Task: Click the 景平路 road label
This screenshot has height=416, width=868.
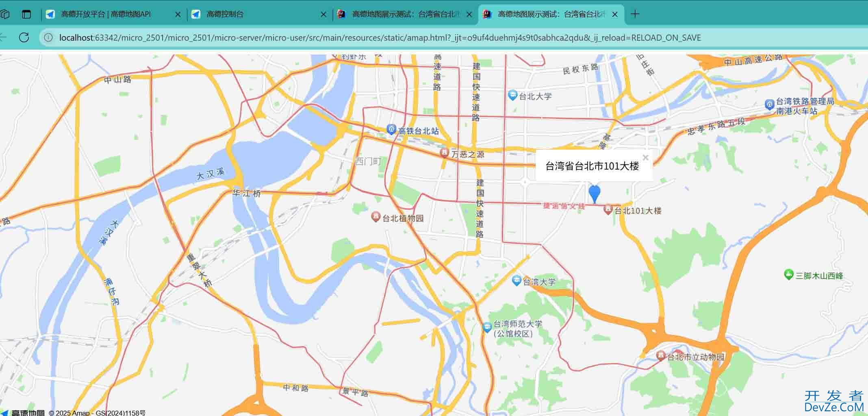Action: coord(355,392)
